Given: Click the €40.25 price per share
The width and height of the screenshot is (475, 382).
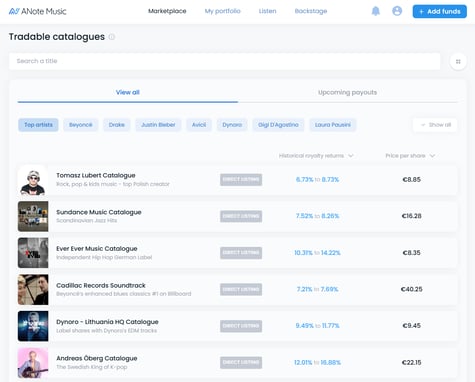Looking at the screenshot, I should click(412, 289).
